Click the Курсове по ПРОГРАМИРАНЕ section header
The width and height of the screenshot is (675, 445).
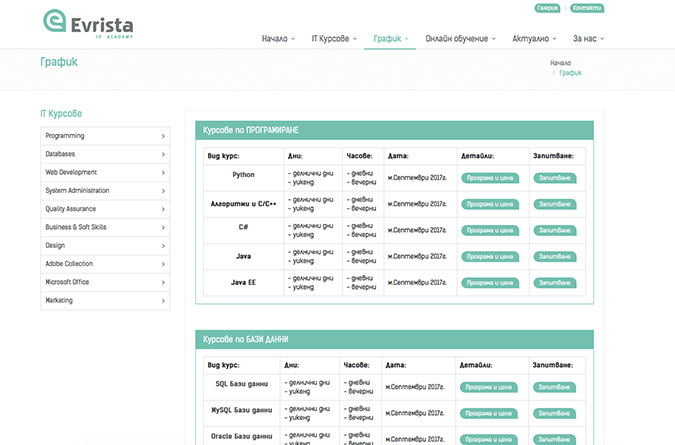point(394,130)
